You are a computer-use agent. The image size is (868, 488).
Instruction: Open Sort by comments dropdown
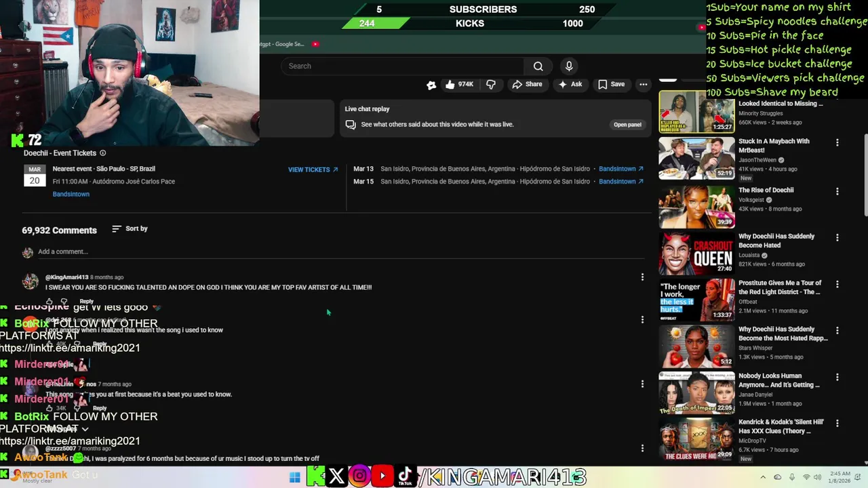click(130, 229)
